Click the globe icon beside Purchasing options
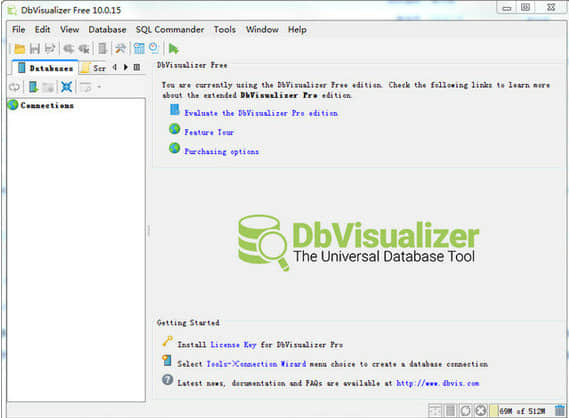This screenshot has width=569, height=418. click(x=175, y=148)
